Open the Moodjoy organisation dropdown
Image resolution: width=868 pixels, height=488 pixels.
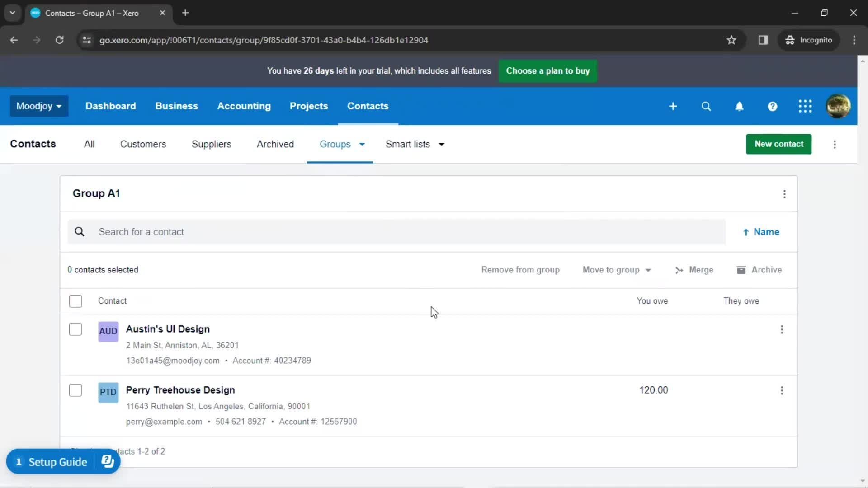(x=39, y=106)
